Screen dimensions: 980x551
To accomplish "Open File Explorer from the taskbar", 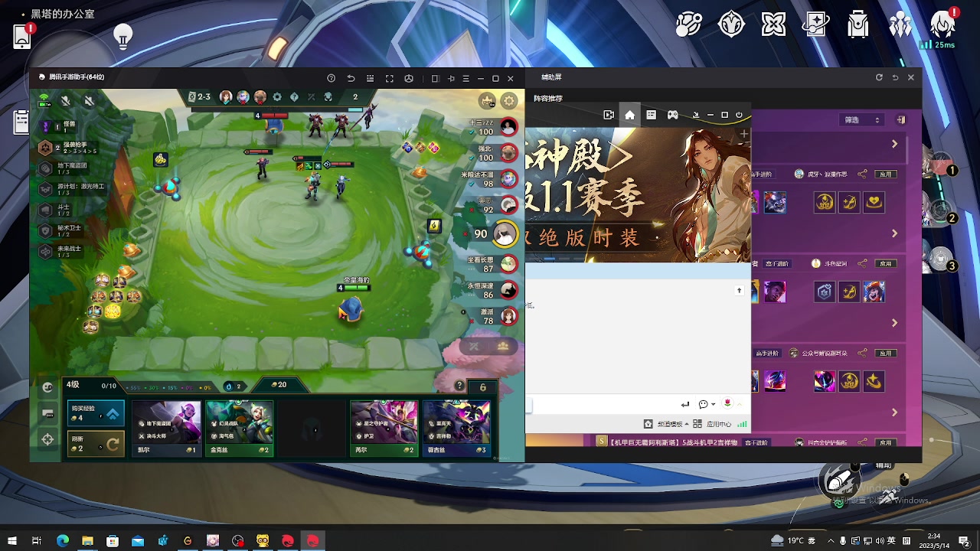I will coord(87,541).
